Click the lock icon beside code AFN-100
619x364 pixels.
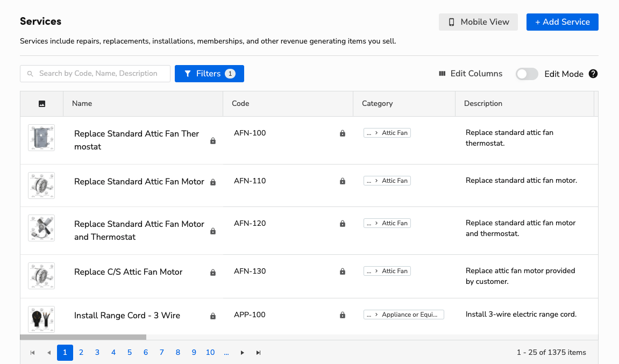pos(343,133)
